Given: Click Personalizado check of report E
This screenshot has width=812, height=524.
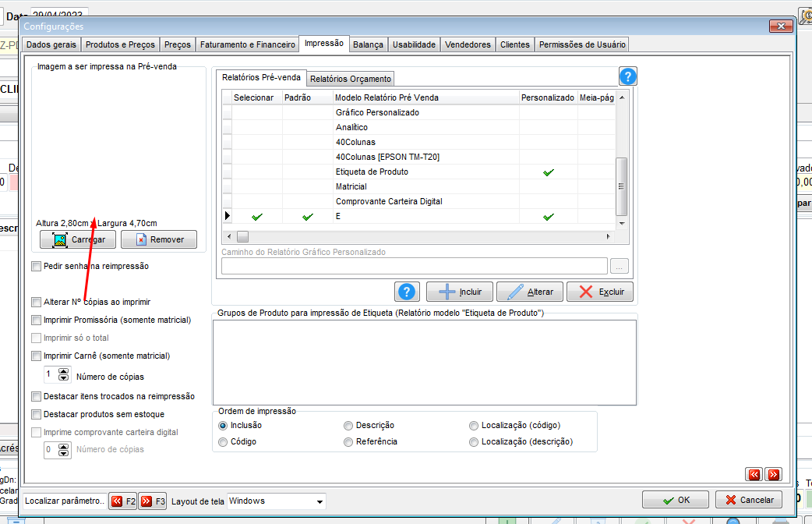Looking at the screenshot, I should click(x=549, y=217).
